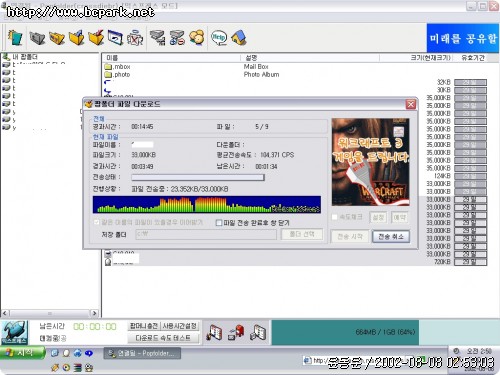Click the teal door exit toolbar icon
Viewport: 500px width, 375px height.
click(15, 37)
